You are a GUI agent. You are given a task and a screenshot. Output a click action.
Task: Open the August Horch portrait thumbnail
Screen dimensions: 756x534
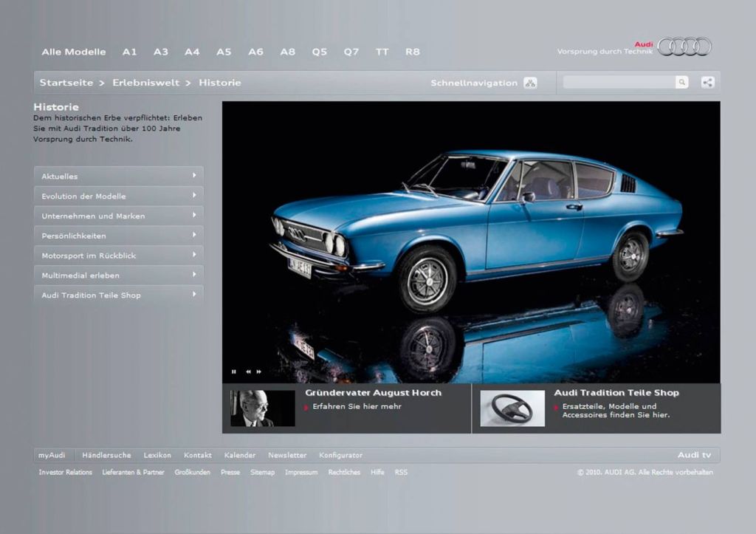point(262,408)
